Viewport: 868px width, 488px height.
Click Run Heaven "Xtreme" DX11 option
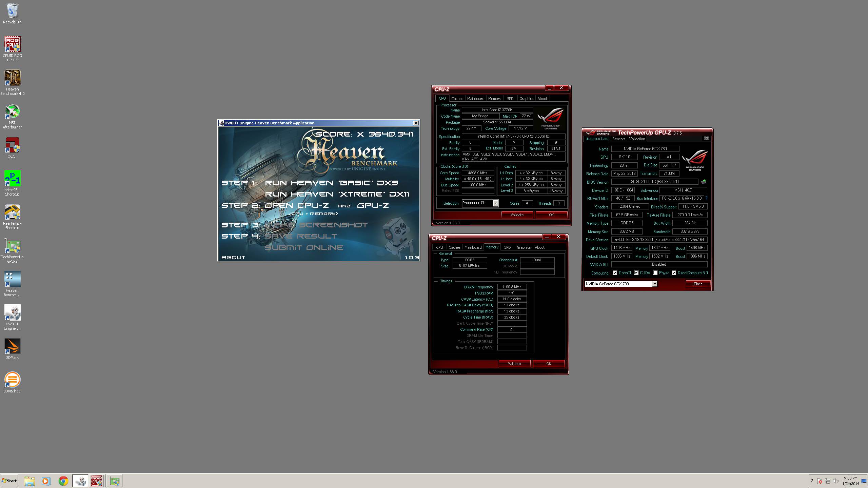coord(337,194)
